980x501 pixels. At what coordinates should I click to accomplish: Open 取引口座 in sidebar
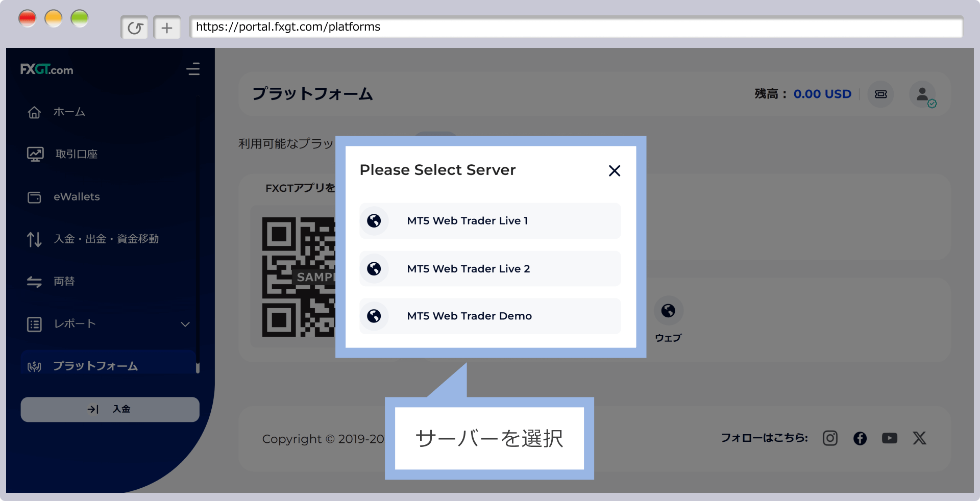[77, 154]
